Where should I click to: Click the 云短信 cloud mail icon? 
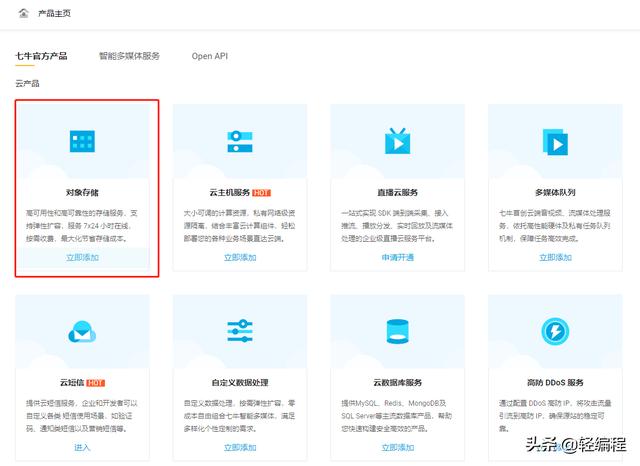(x=82, y=331)
